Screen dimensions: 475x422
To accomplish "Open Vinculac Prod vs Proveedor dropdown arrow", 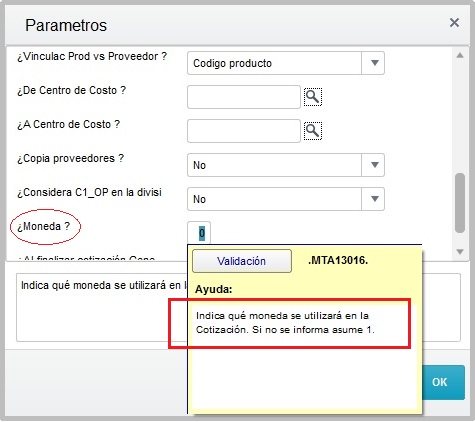I will tap(374, 63).
